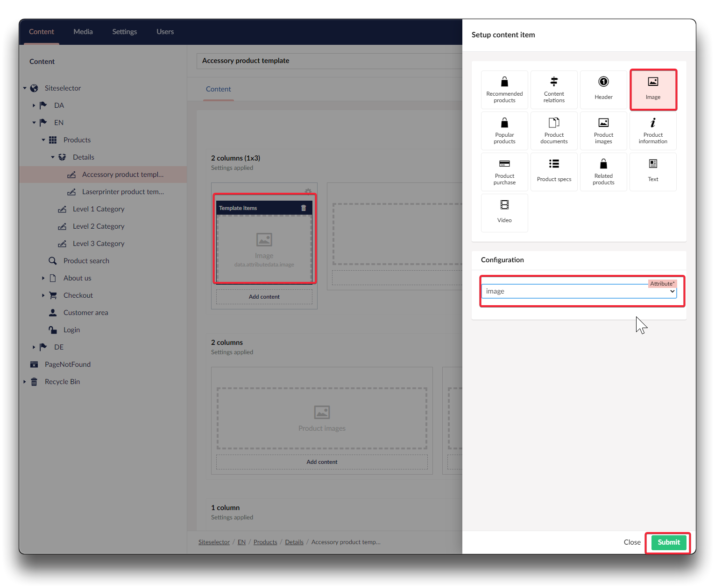Pick the Product documents item

point(554,131)
